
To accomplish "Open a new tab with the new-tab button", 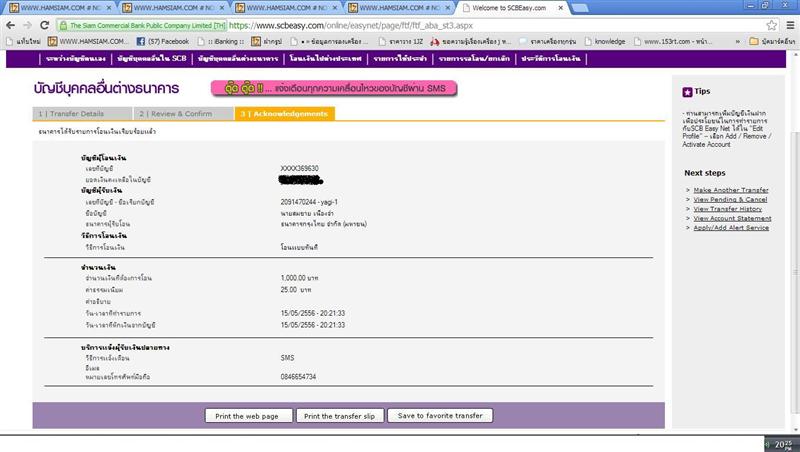I will [x=579, y=8].
